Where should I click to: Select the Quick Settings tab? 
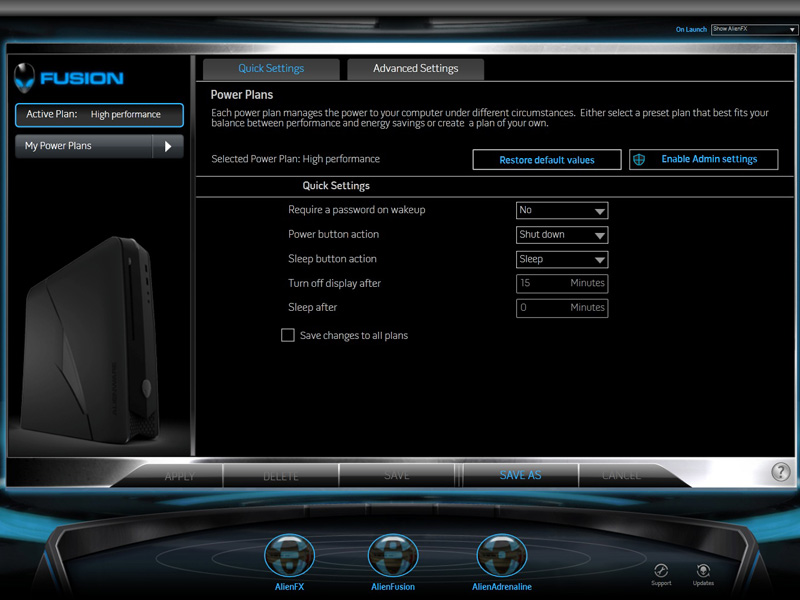[271, 69]
